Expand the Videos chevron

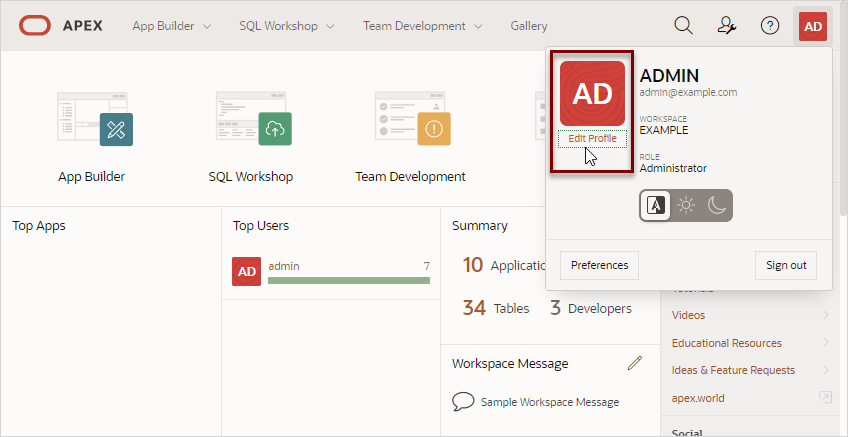click(x=826, y=315)
